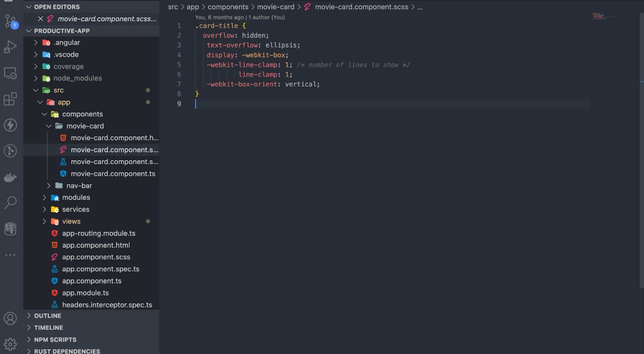Click the Search icon in the activity bar
Image resolution: width=644 pixels, height=354 pixels.
[x=10, y=203]
